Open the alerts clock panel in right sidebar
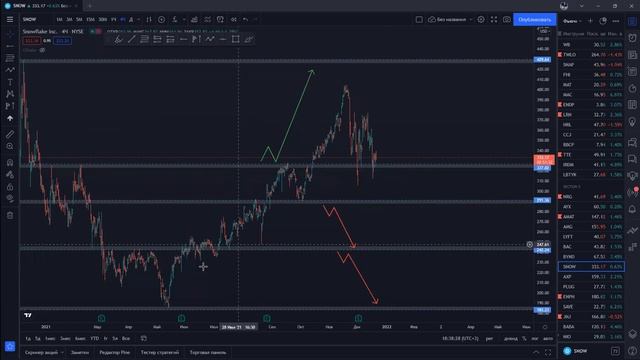The height and width of the screenshot is (360, 640). [x=632, y=38]
